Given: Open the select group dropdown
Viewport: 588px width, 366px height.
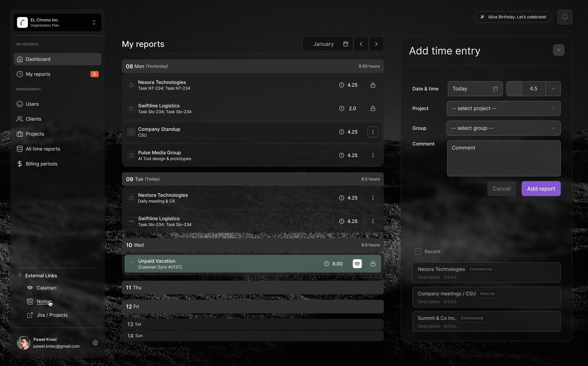Looking at the screenshot, I should pos(503,128).
